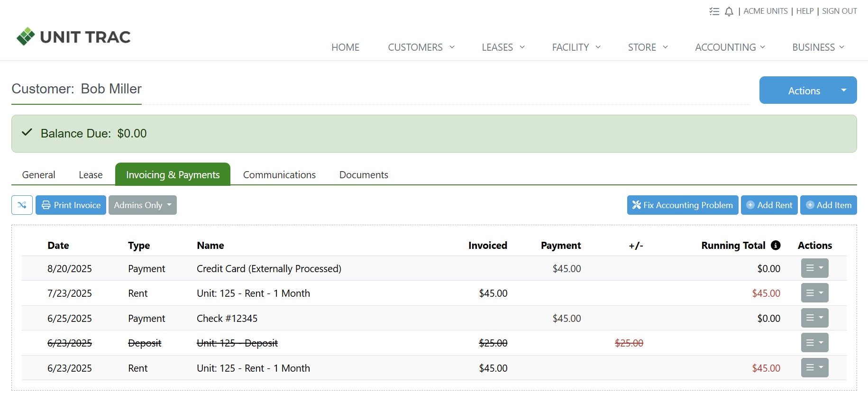Screen dimensions: 868x402
Task: Click the Print Invoice button
Action: [71, 205]
